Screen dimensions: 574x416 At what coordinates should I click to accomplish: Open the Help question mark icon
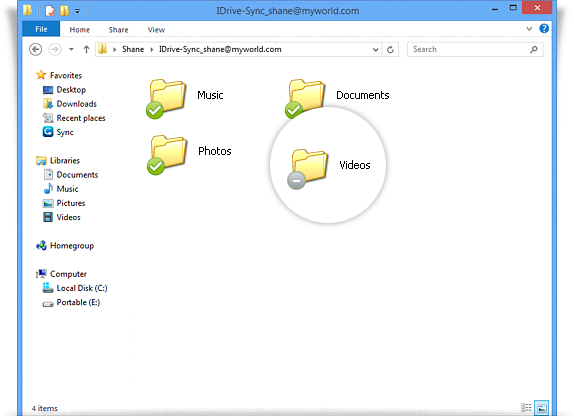coord(544,29)
